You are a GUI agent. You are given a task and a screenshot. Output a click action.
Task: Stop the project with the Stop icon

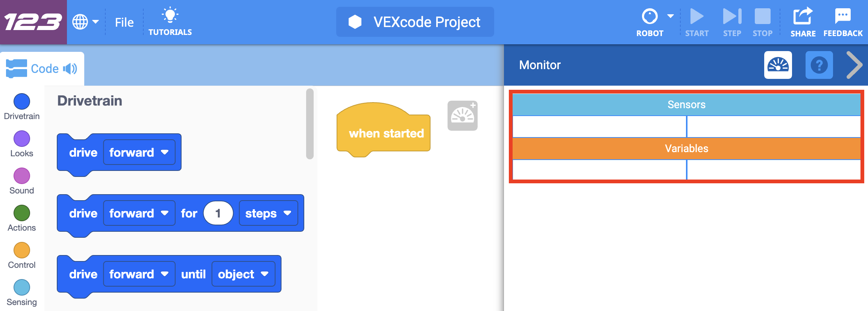(x=762, y=17)
